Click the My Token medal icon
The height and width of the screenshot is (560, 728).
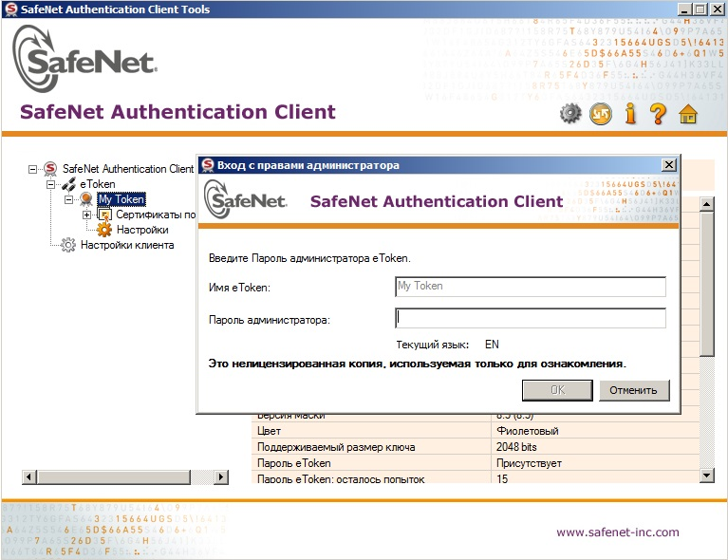pyautogui.click(x=86, y=199)
